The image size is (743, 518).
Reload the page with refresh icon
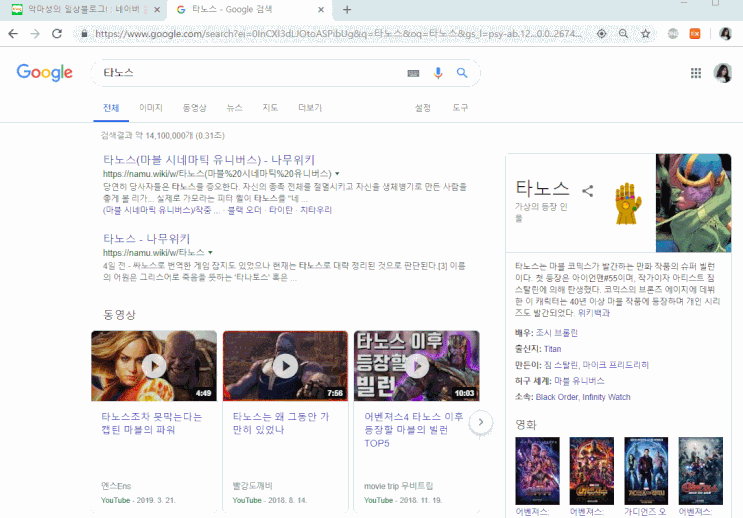click(57, 34)
